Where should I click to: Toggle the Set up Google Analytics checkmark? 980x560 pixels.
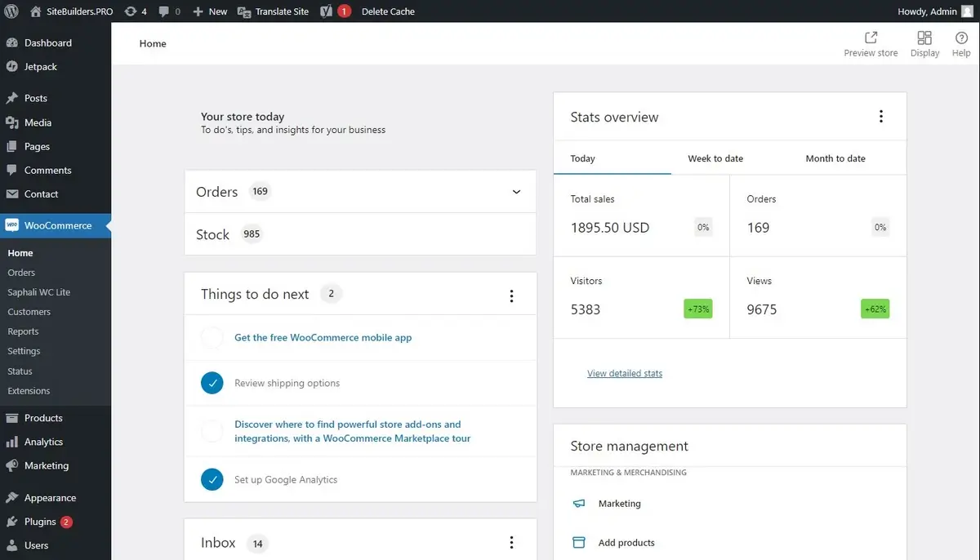[212, 479]
